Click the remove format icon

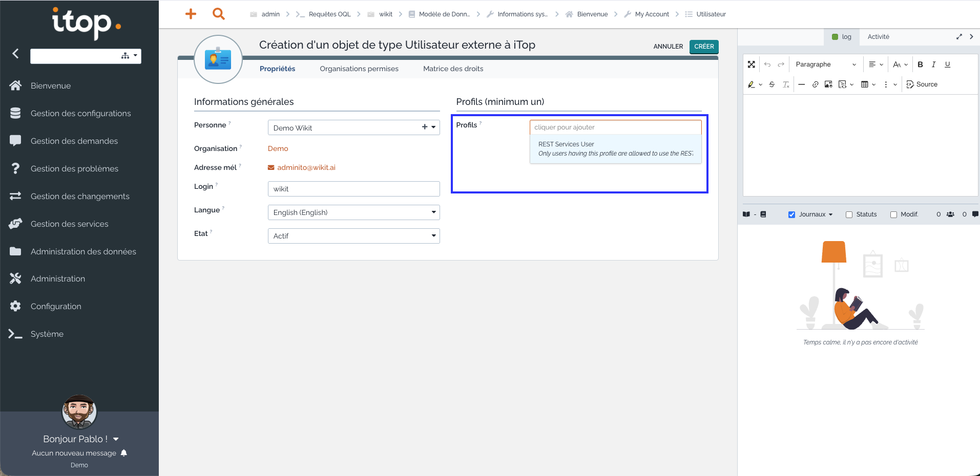pos(786,84)
